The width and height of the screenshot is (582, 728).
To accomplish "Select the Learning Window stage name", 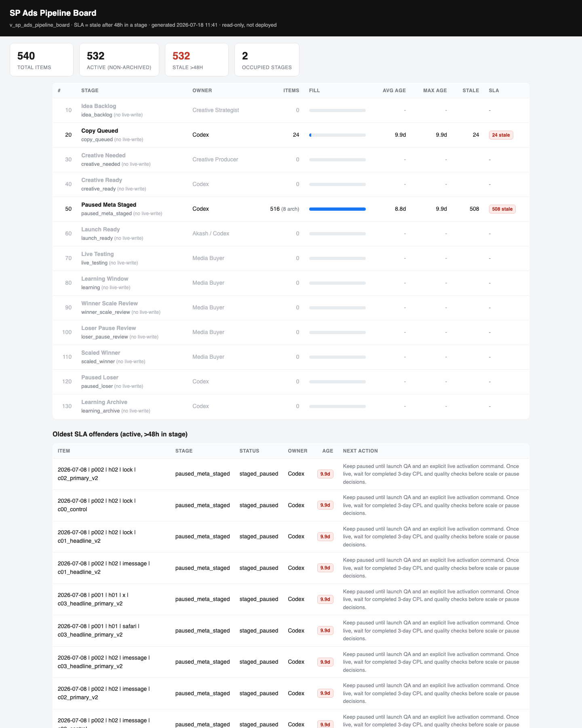I will click(x=105, y=279).
